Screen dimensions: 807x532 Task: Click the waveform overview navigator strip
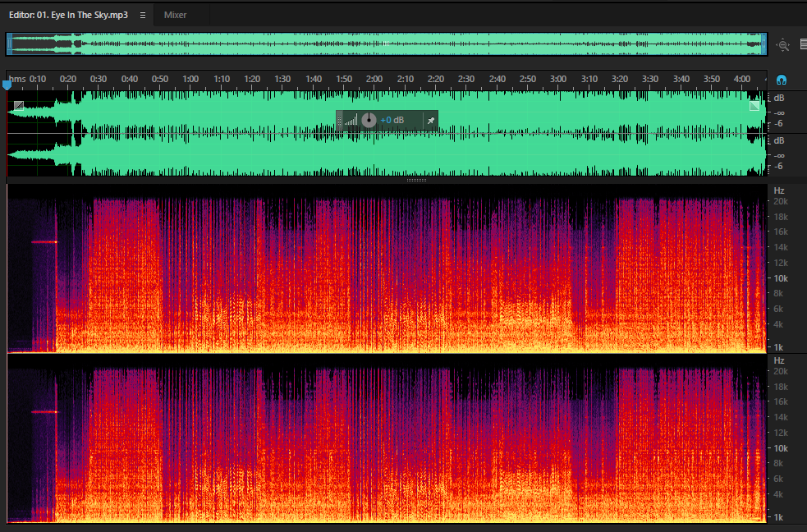coord(387,44)
